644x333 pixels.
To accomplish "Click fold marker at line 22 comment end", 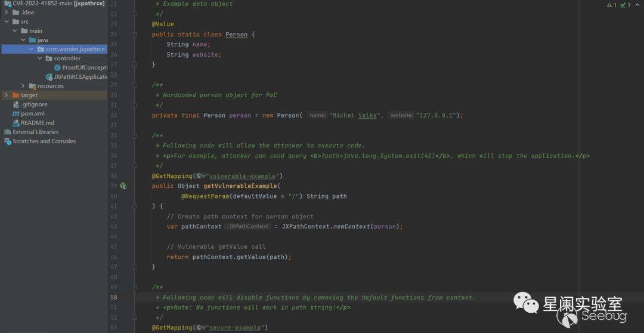I will tap(135, 14).
